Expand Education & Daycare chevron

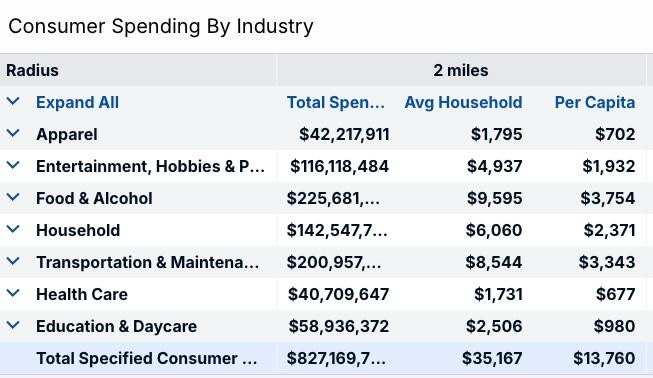point(13,326)
